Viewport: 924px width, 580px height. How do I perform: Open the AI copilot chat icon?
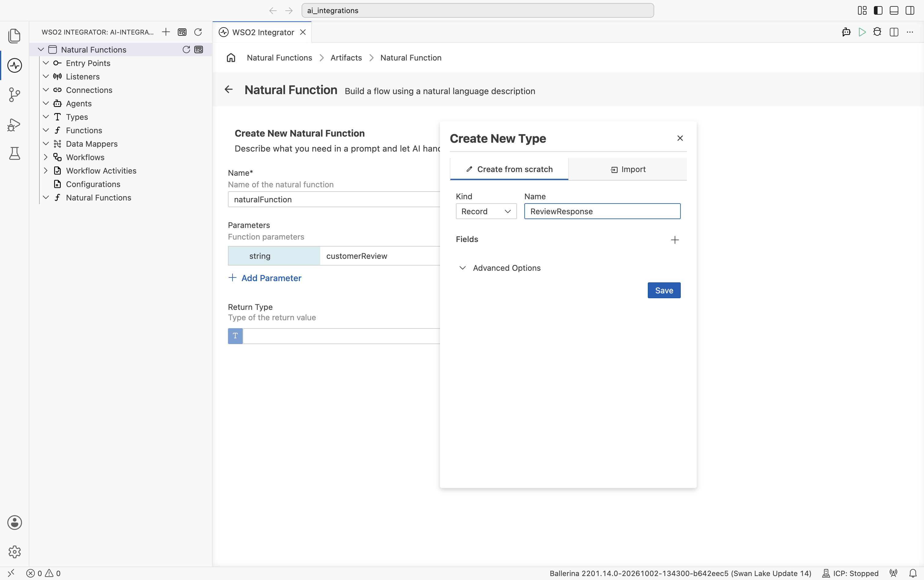point(846,32)
